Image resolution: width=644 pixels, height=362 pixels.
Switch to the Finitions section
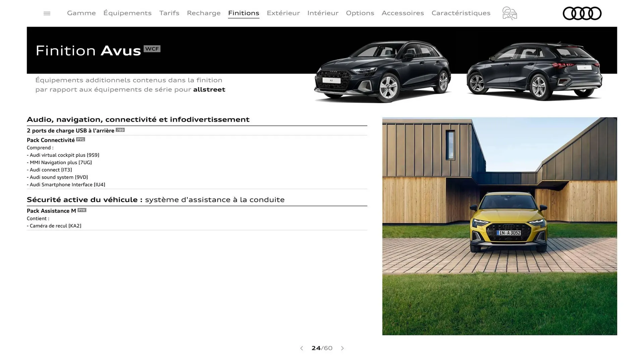coord(244,13)
